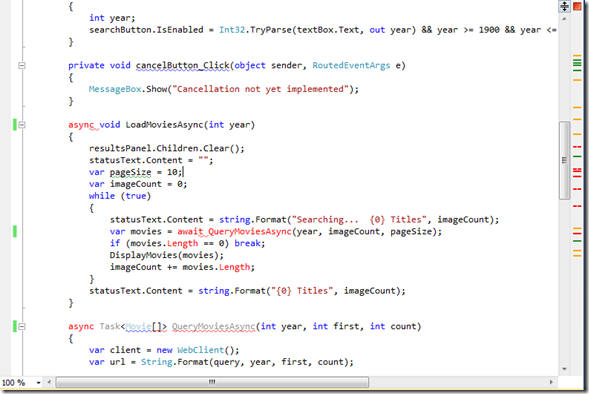Collapse the LoadMoviesAsync method outline
589x394 pixels.
22,125
